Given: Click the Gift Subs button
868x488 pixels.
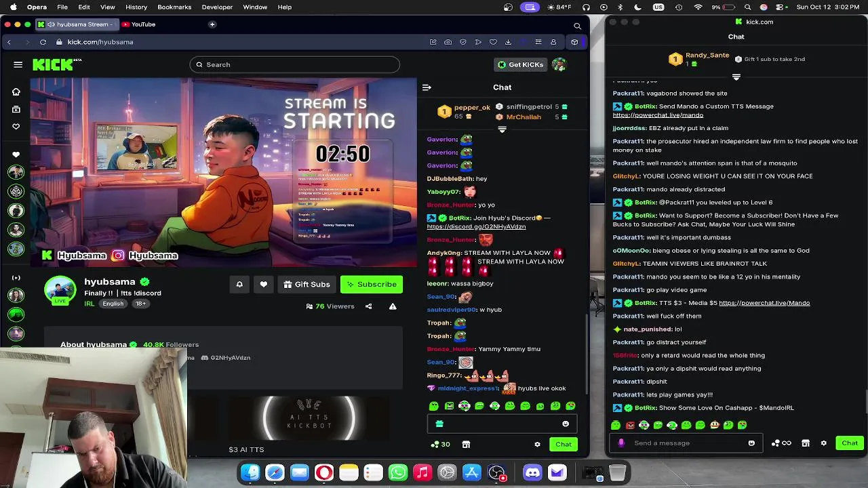Looking at the screenshot, I should pos(307,285).
